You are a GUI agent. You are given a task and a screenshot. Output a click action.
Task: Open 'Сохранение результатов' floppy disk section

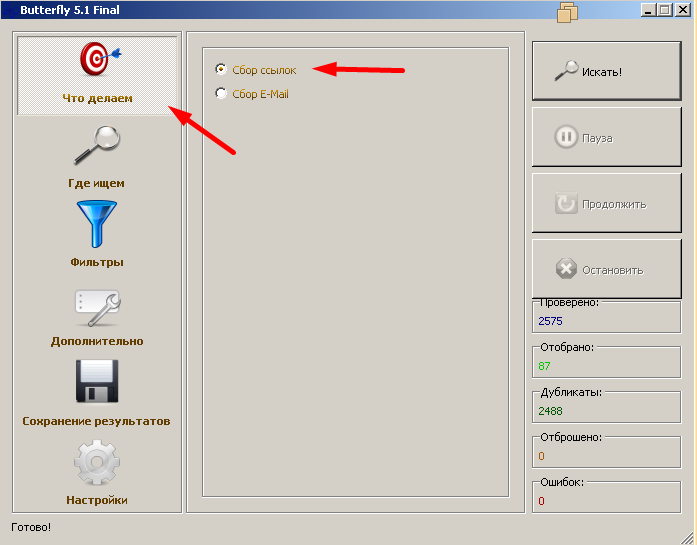coord(97,392)
